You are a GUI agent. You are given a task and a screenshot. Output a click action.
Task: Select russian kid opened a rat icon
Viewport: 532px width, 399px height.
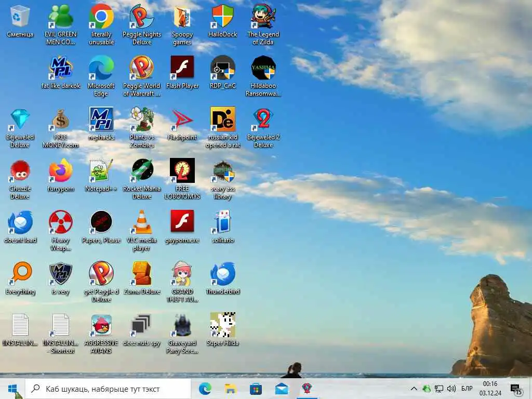click(222, 128)
